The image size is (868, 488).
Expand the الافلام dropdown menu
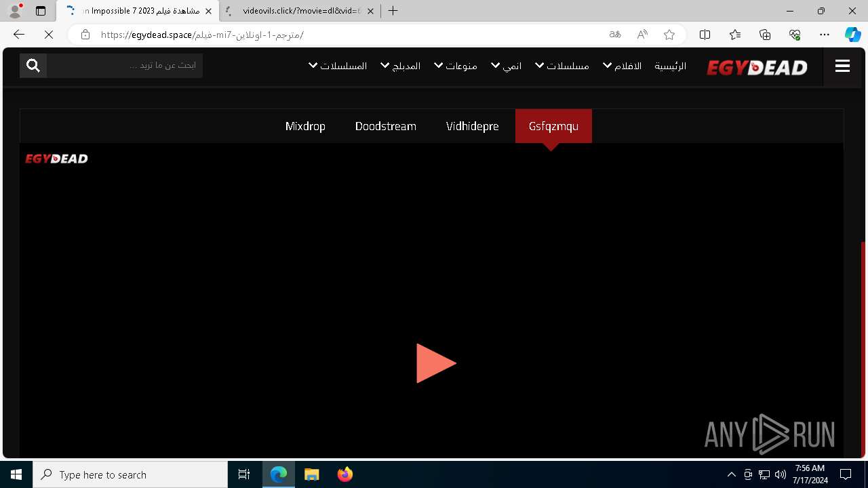[x=622, y=66]
